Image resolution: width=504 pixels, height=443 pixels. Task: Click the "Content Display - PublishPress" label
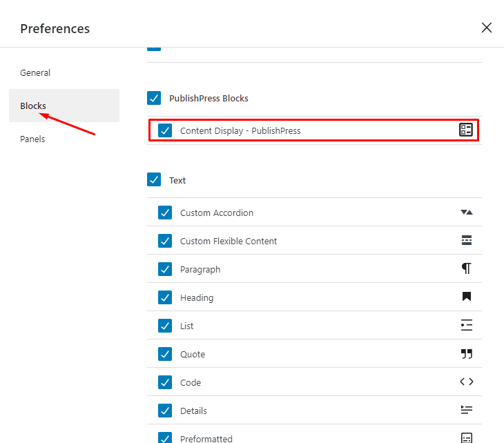coord(240,130)
